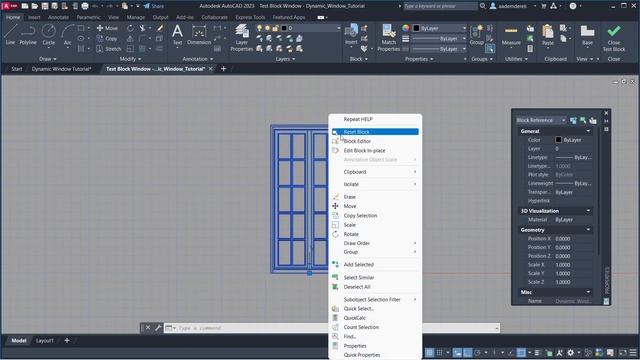Viewport: 640px width, 360px height.
Task: Click the keyword search box in title bar
Action: [440, 6]
